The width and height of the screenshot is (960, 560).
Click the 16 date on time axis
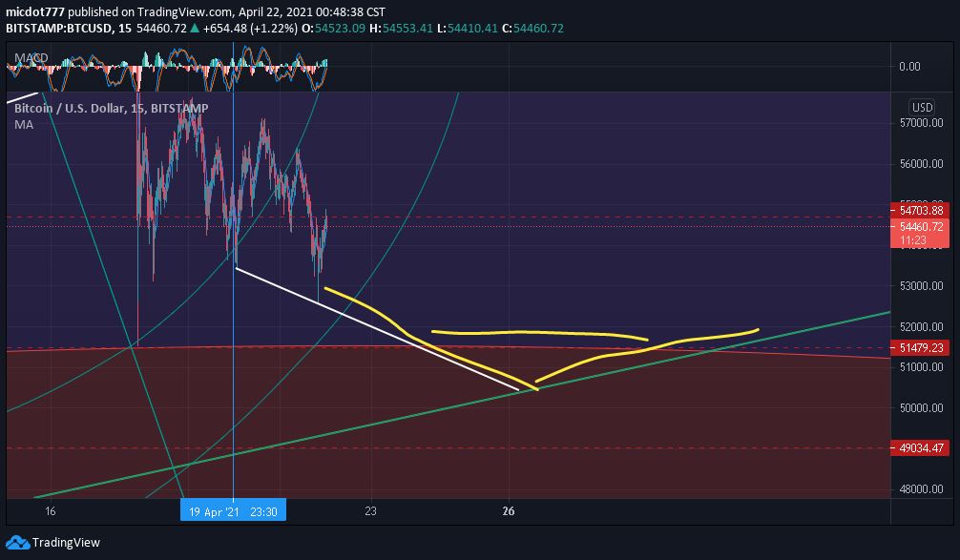51,510
